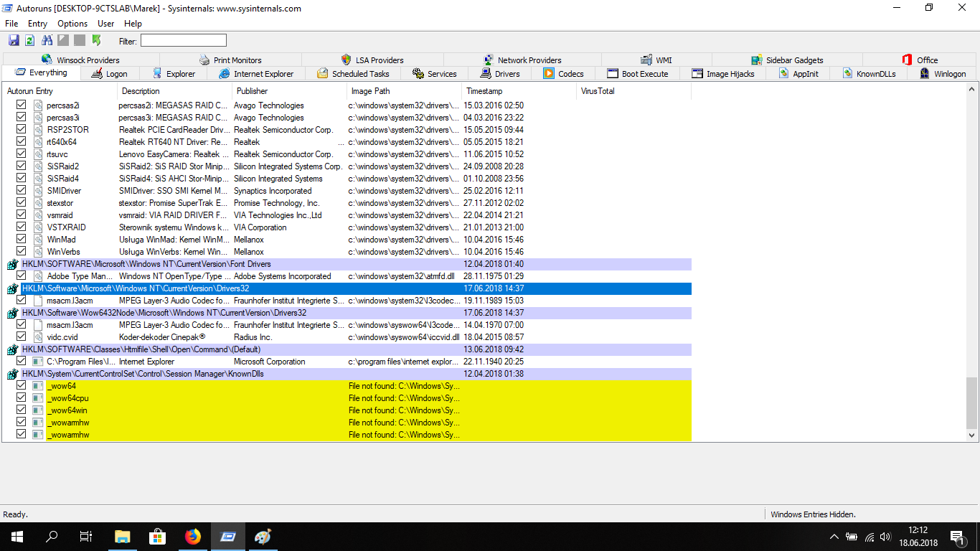
Task: Sort by the Autorun Entry column header
Action: pos(60,91)
